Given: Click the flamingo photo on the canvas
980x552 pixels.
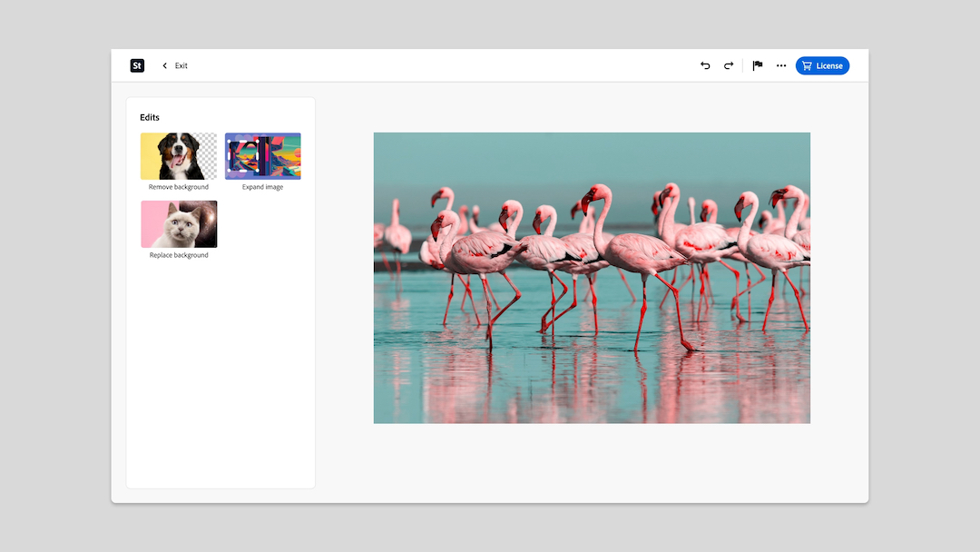Looking at the screenshot, I should coord(592,278).
